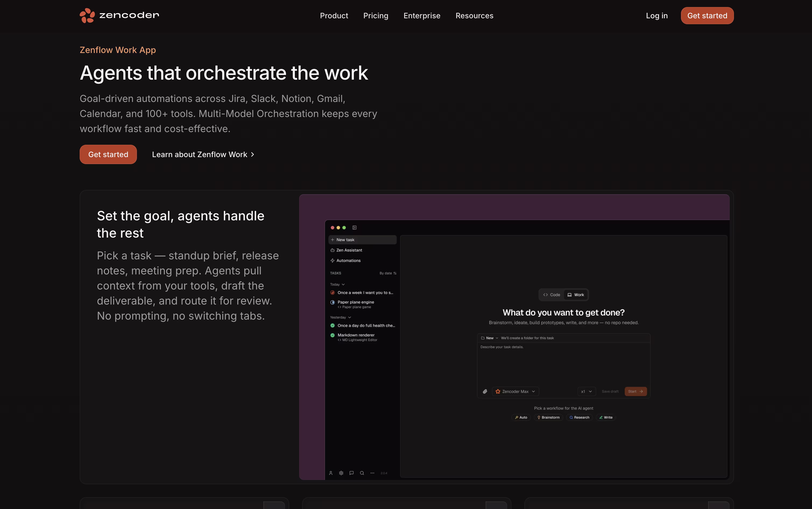Open Automations from the sidebar
The width and height of the screenshot is (812, 509).
[x=345, y=261]
